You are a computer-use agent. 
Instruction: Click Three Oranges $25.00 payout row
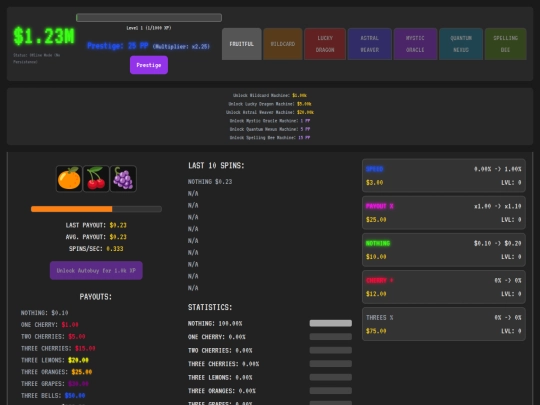tap(56, 372)
